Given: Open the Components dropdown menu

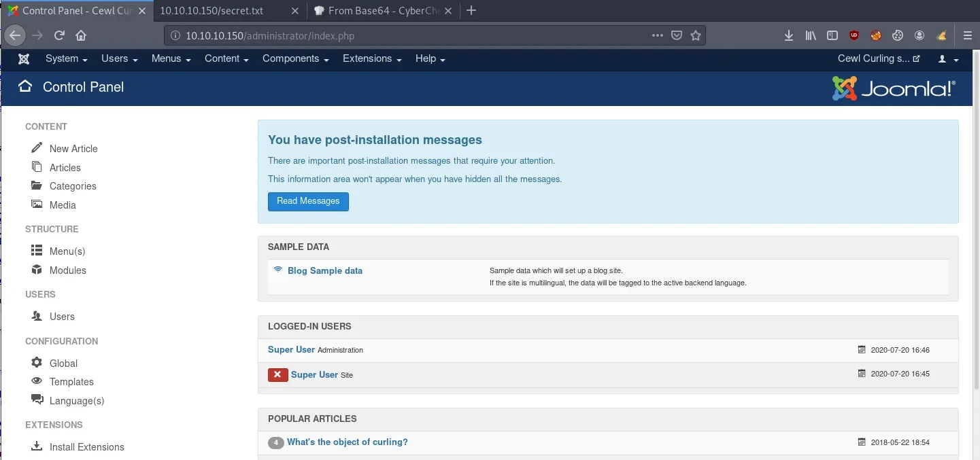Looking at the screenshot, I should click(295, 59).
